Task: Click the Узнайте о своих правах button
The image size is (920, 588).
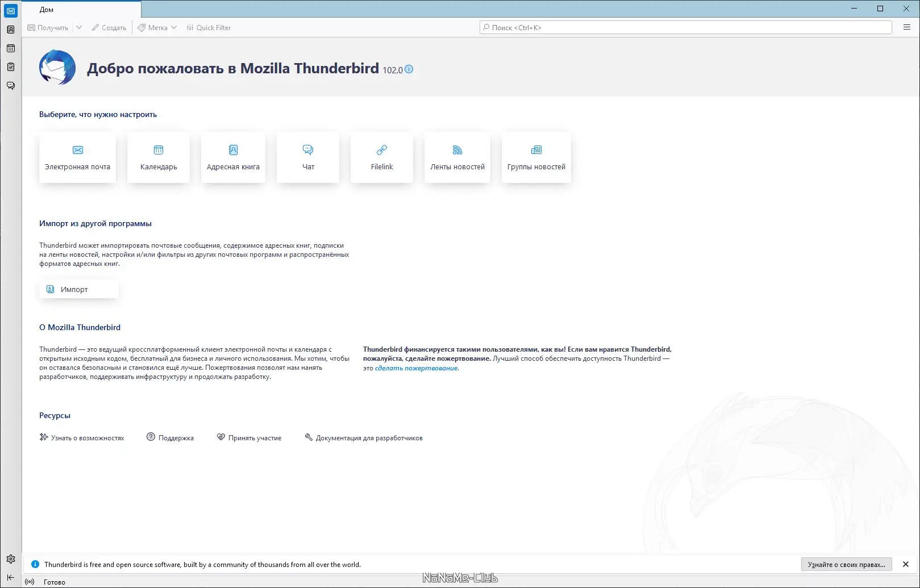Action: click(x=847, y=564)
